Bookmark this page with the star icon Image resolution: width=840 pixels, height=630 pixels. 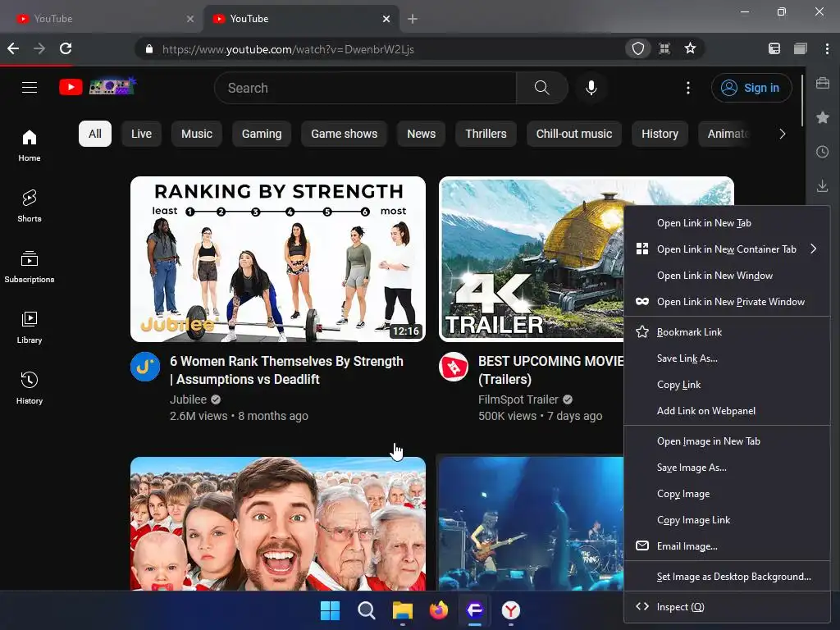[x=690, y=48]
